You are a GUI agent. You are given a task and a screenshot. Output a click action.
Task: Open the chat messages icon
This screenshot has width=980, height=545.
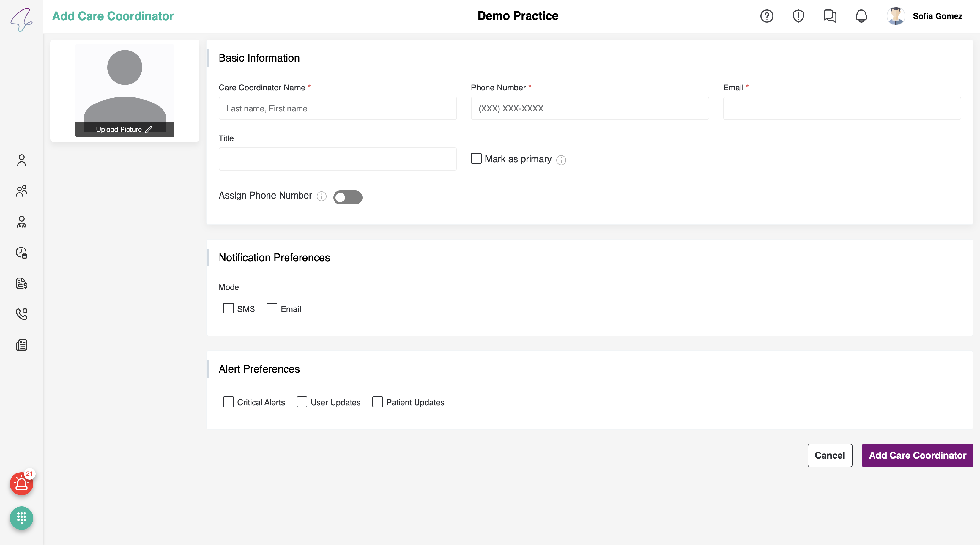[829, 16]
